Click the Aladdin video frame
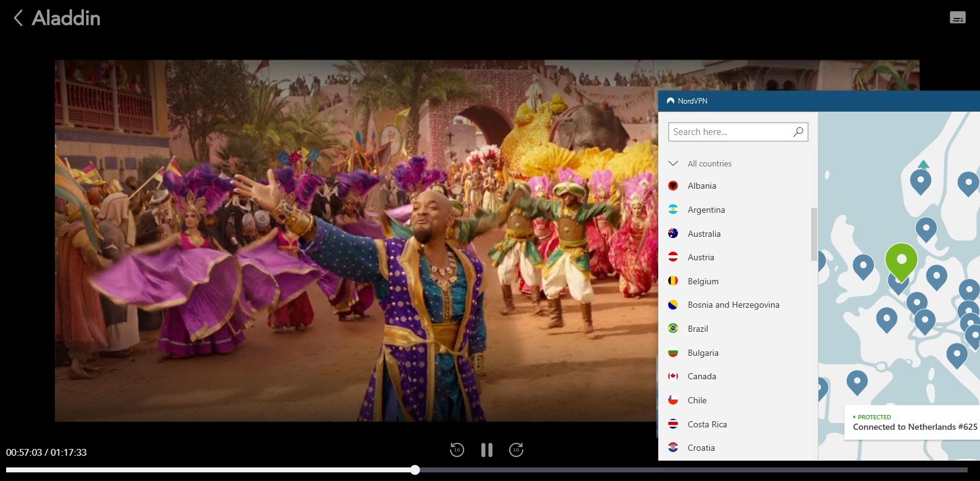The height and width of the screenshot is (481, 980). coord(356,240)
